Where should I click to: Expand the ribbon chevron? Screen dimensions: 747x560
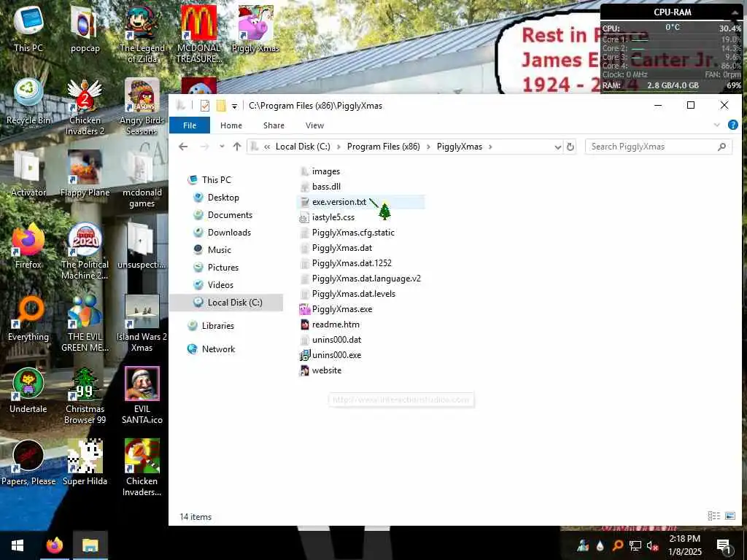click(x=716, y=125)
